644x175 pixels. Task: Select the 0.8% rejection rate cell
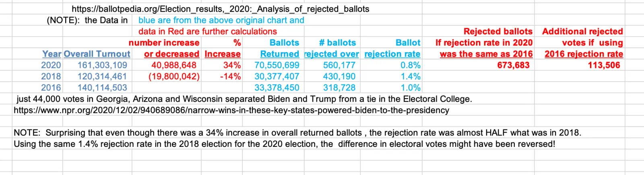pos(411,65)
